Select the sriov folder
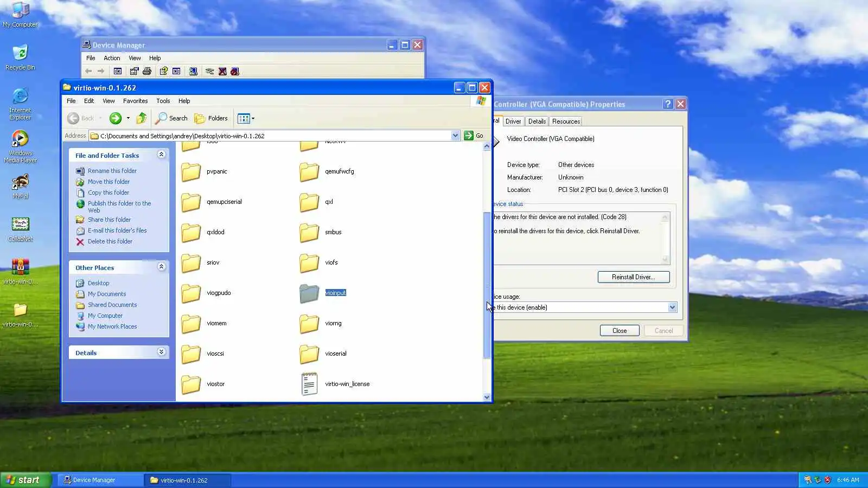 [201, 262]
